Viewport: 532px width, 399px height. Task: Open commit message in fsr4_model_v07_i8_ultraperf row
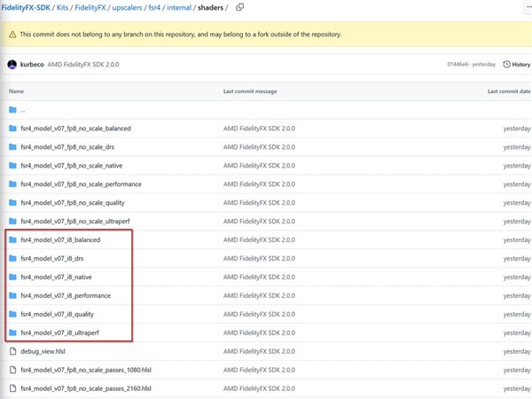(259, 332)
